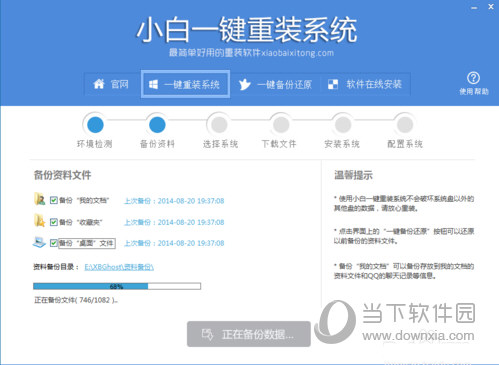Click the 环境检测 step label
Viewport: 499px width, 365px height.
95,144
